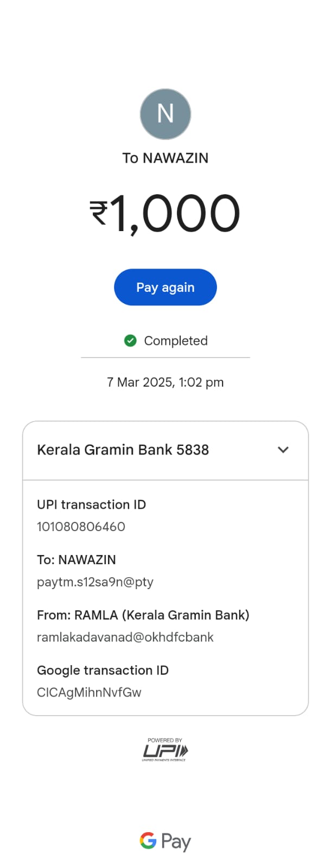Click the Google G logo
Screen dimensions: 331x868
click(x=148, y=840)
